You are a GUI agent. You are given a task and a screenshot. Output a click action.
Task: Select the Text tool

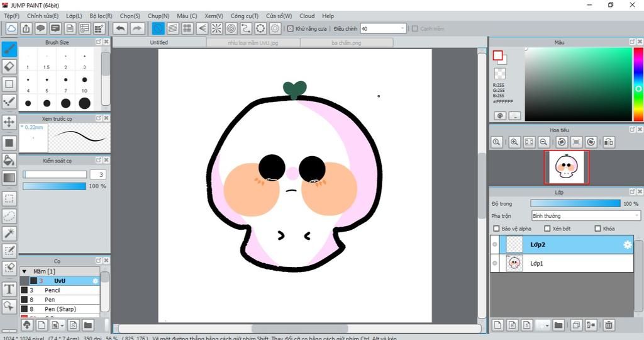point(9,289)
